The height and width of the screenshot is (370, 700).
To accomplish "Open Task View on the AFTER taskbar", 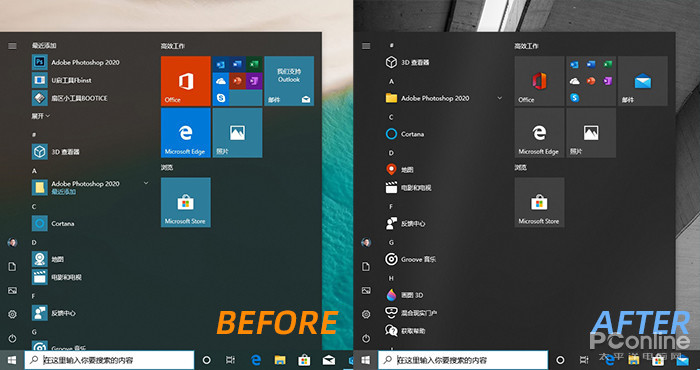I will (x=584, y=360).
